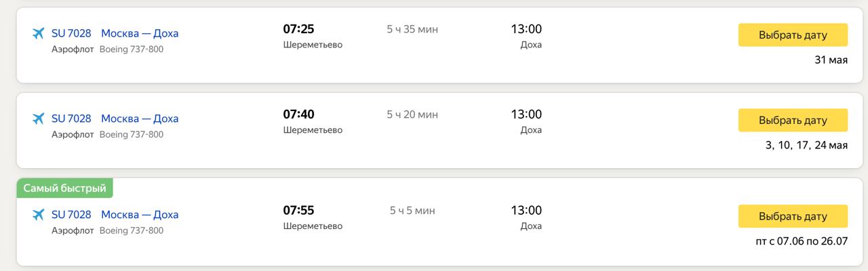
Task: Click the airplane icon on the 07:40 flight
Action: point(38,119)
